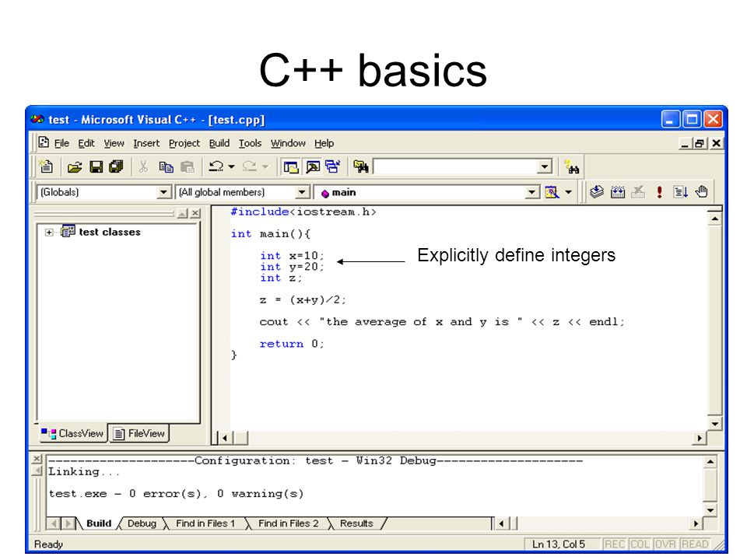The image size is (747, 560).
Task: Open the Find combo box dropdown arrow
Action: tap(544, 166)
